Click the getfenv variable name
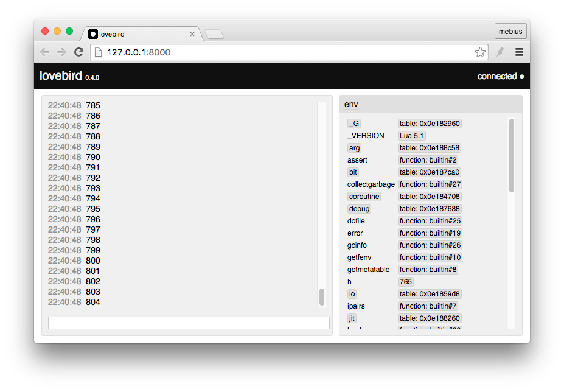The image size is (564, 392). click(x=359, y=257)
